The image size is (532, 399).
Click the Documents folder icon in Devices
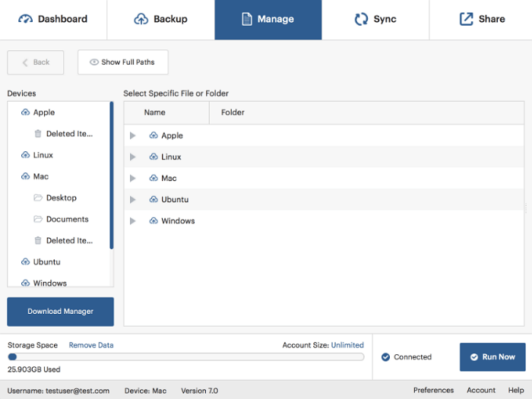38,219
